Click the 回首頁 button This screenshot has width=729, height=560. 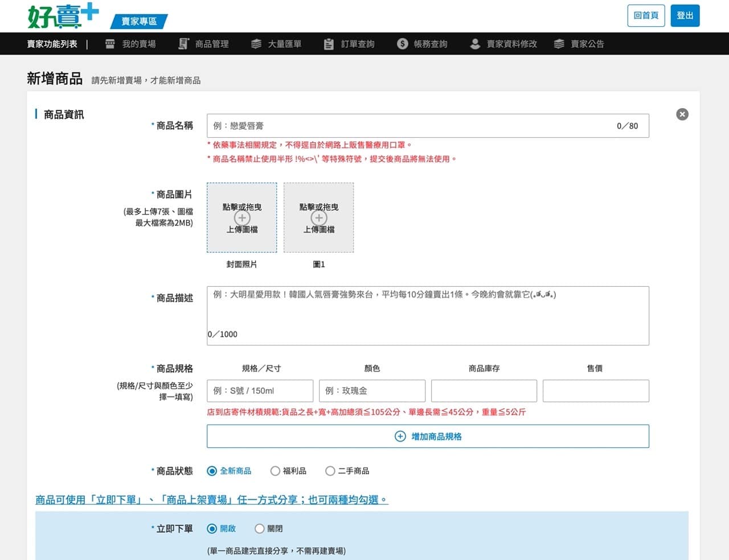tap(646, 15)
